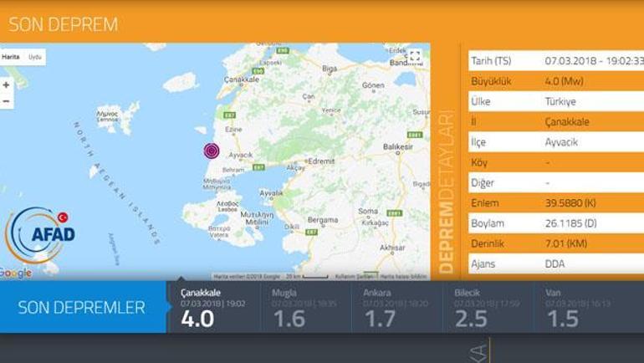Click the purple earthquake epicenter marker
Viewport: 644px width, 363px height.
click(x=212, y=151)
